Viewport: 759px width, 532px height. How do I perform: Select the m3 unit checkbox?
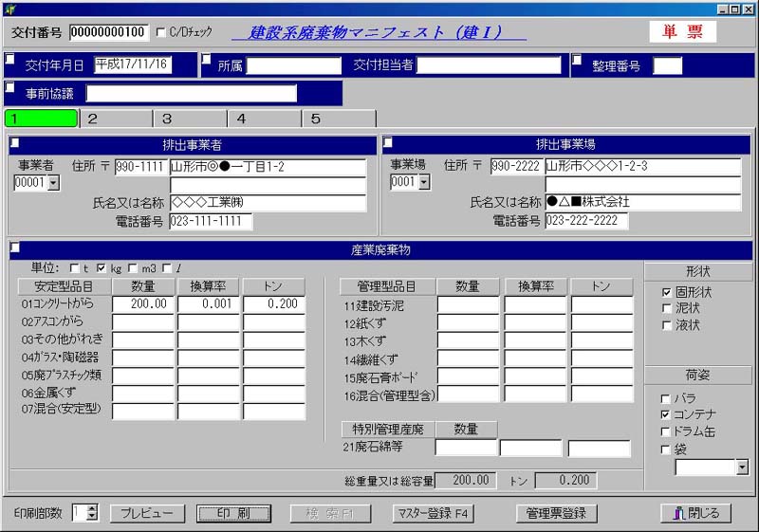[133, 268]
